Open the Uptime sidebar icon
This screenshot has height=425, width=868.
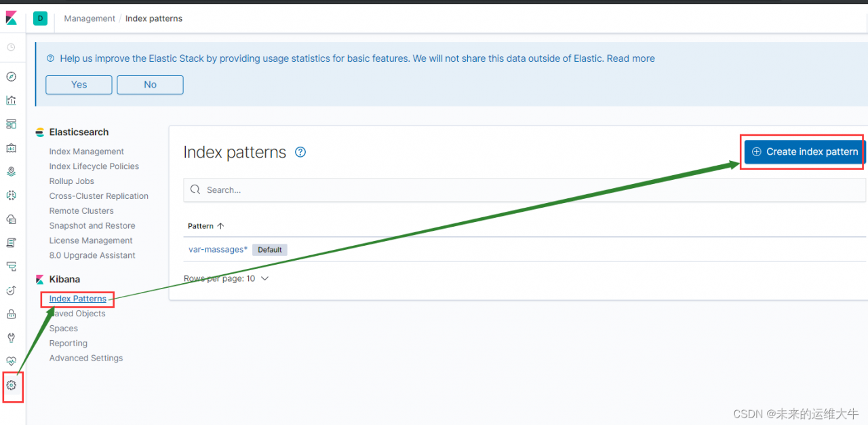pos(11,290)
